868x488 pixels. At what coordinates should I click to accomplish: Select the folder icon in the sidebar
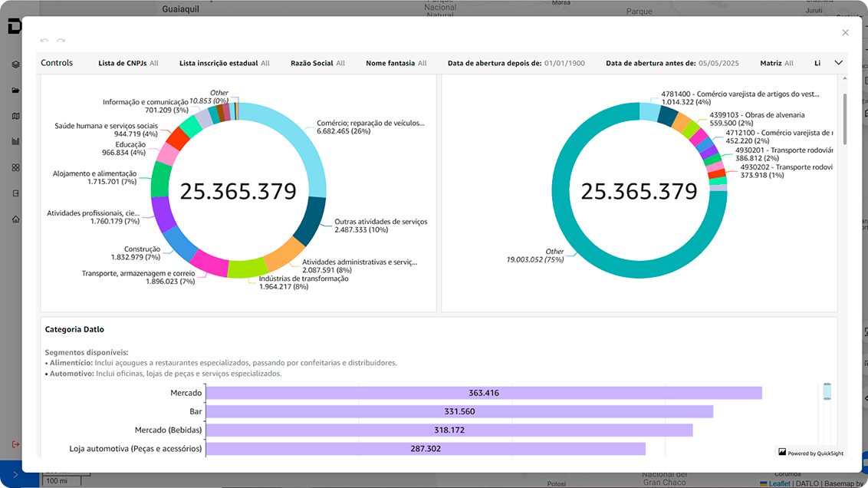14,91
